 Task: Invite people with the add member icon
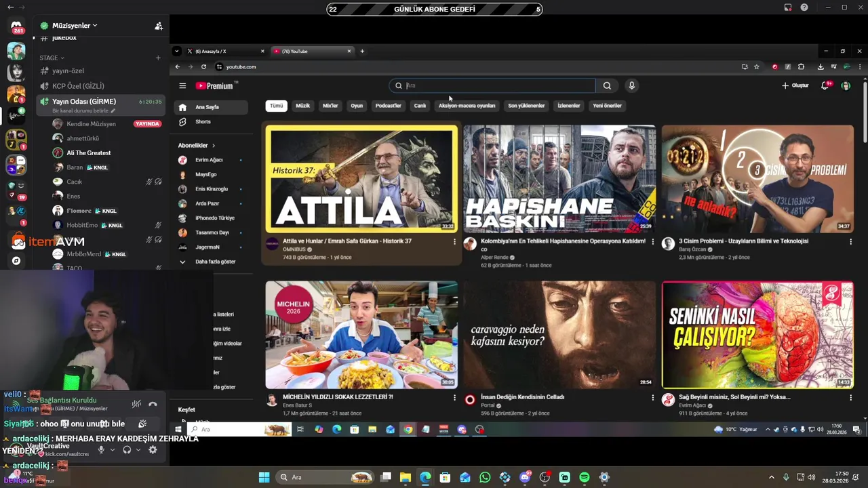coord(159,26)
